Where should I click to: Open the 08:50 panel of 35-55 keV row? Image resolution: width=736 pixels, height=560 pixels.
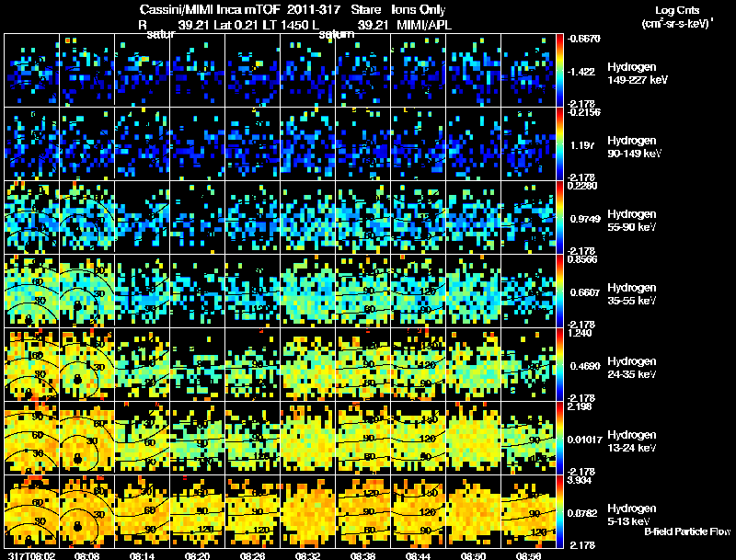(x=473, y=291)
